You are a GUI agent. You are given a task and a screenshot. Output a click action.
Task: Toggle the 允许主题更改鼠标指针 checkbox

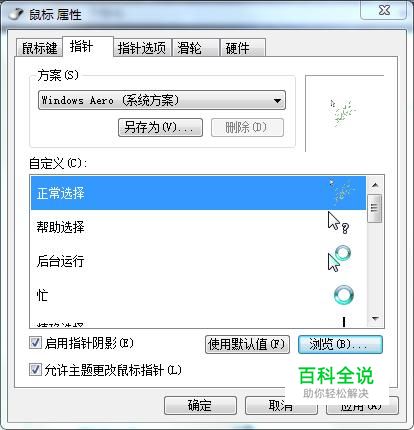(x=35, y=369)
